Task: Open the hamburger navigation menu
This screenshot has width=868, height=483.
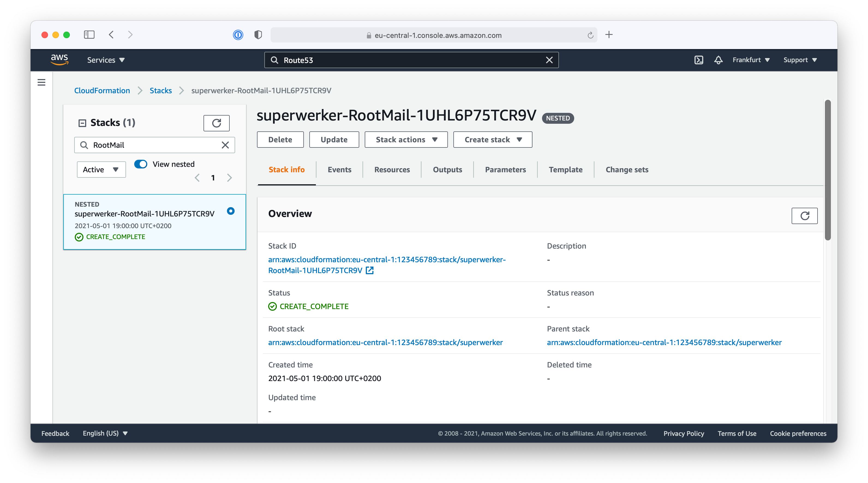Action: (x=41, y=82)
